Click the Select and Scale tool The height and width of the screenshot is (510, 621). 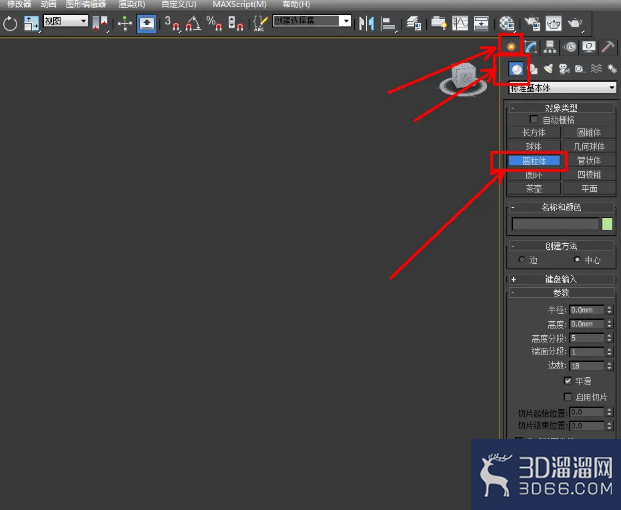click(x=31, y=23)
